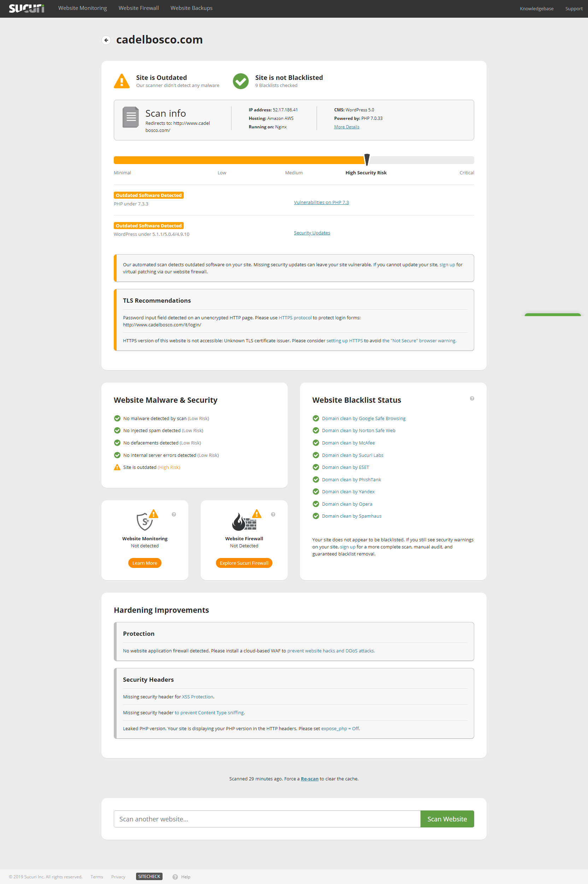Click the Sucuri logo in header
The height and width of the screenshot is (884, 588).
27,8
